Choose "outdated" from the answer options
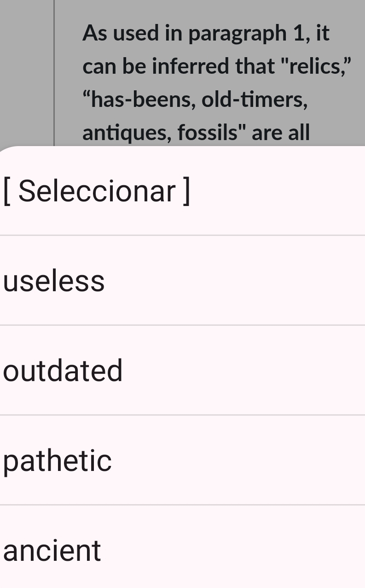This screenshot has width=365, height=588. (x=63, y=370)
